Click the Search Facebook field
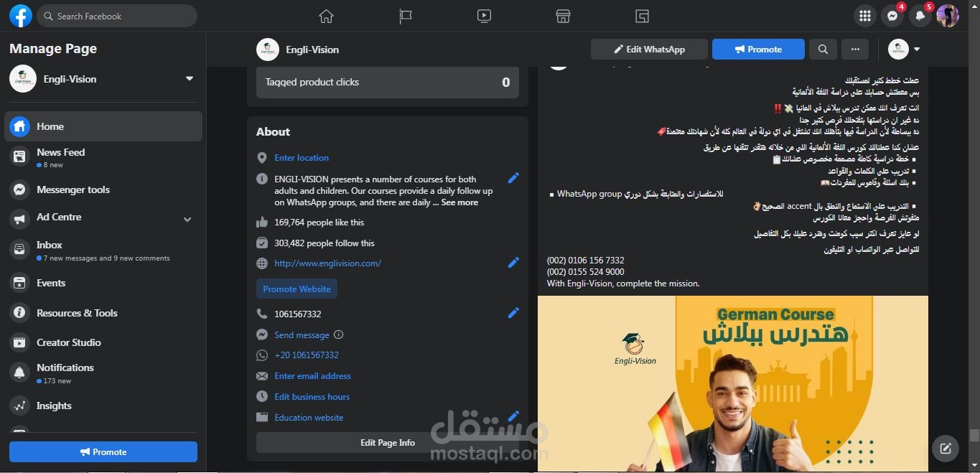This screenshot has height=473, width=980. click(x=116, y=16)
